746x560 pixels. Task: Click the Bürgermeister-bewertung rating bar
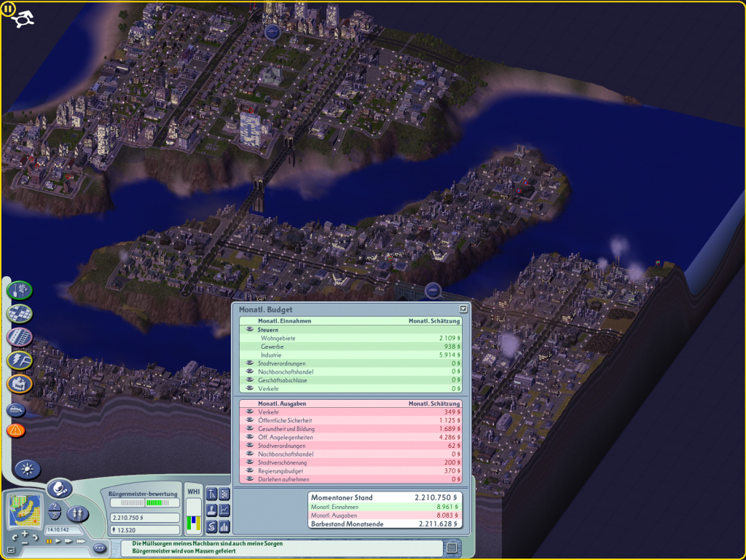(145, 502)
